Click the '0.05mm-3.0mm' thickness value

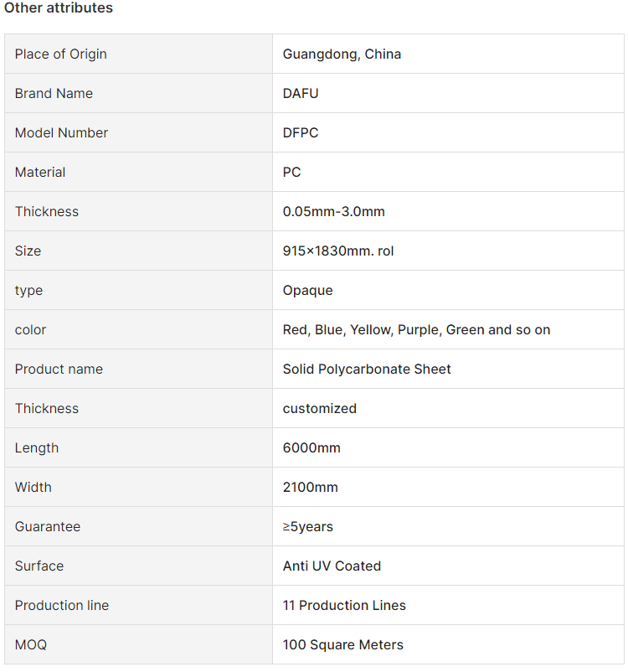pos(333,212)
